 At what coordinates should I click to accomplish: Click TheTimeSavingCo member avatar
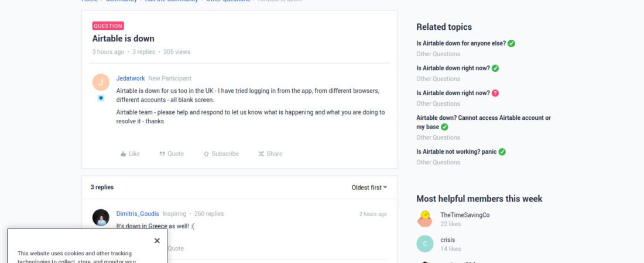(425, 219)
